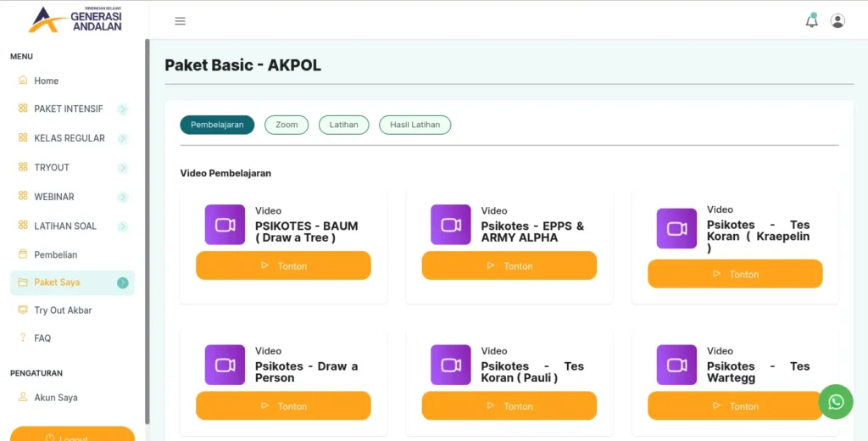Click video icon for Psikotes - Tes Wartegg

(676, 365)
